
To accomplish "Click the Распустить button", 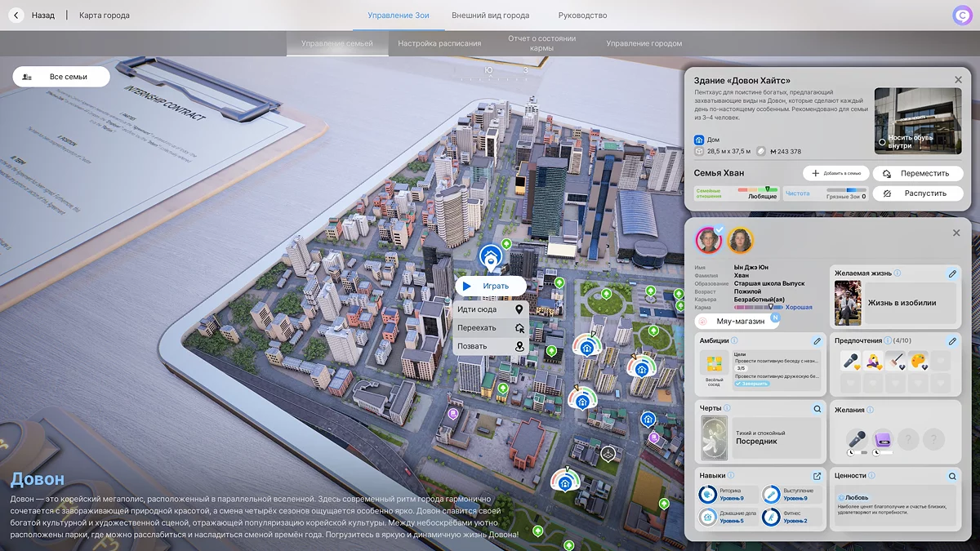I will pyautogui.click(x=916, y=193).
